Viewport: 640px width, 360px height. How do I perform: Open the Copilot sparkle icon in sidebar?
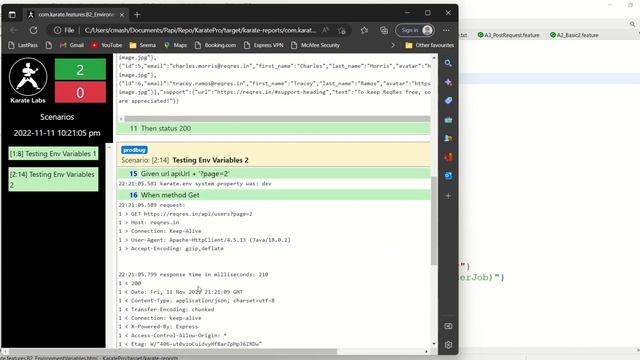pyautogui.click(x=448, y=82)
